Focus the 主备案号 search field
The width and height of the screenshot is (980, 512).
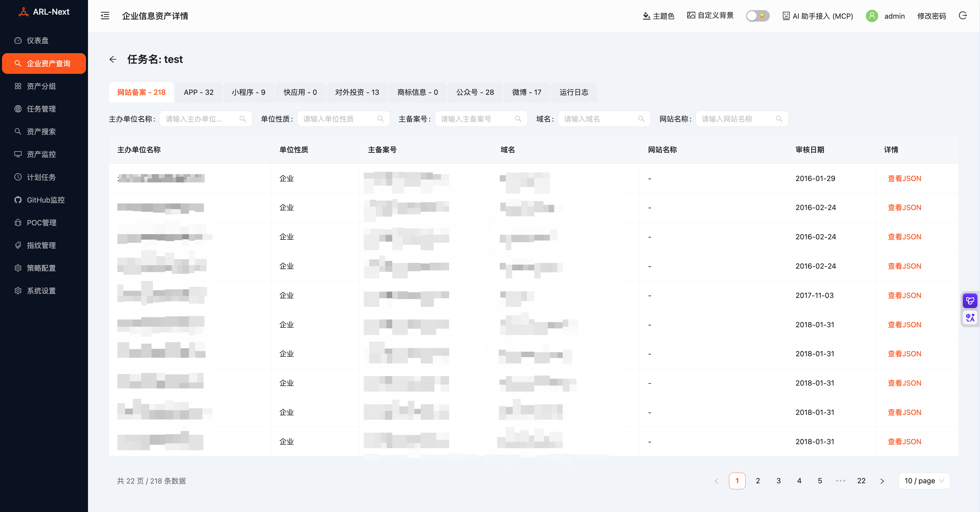pyautogui.click(x=481, y=119)
